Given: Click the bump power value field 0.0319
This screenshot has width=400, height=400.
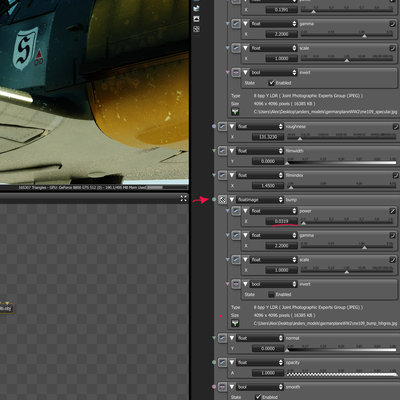Looking at the screenshot, I should click(x=281, y=221).
